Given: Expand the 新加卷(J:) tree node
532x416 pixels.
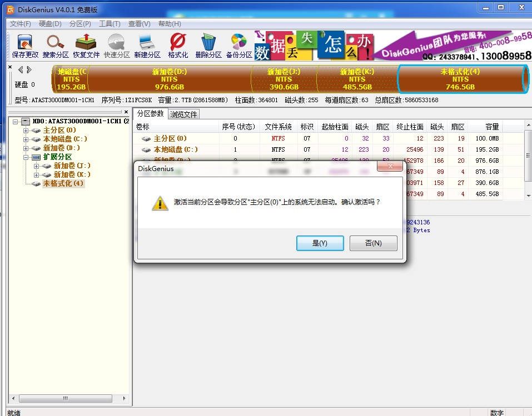Looking at the screenshot, I should tap(36, 166).
